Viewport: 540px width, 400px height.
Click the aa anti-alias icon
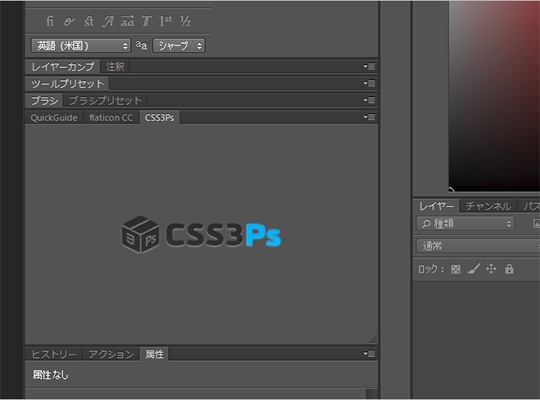point(141,45)
